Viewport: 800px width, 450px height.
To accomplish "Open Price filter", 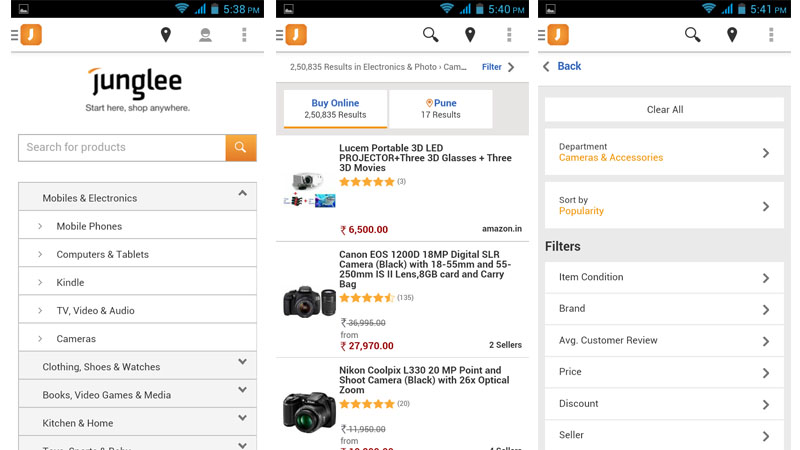I will pos(664,372).
